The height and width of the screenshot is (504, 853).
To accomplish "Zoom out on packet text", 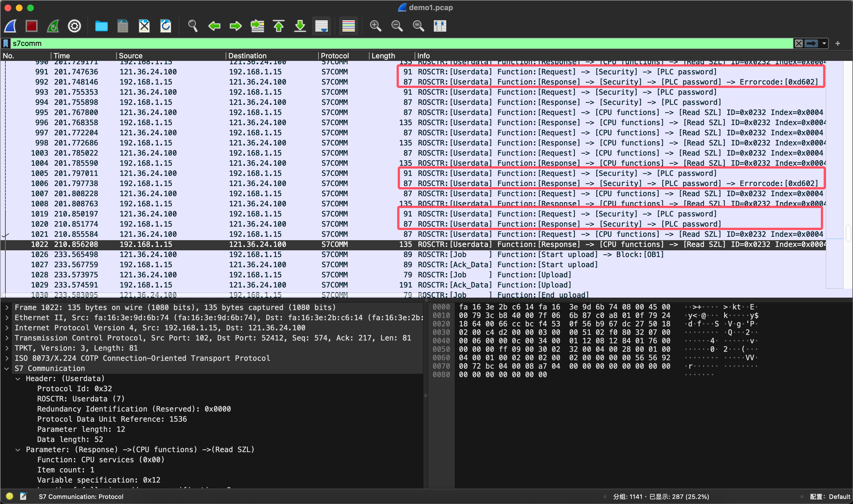I will (397, 26).
